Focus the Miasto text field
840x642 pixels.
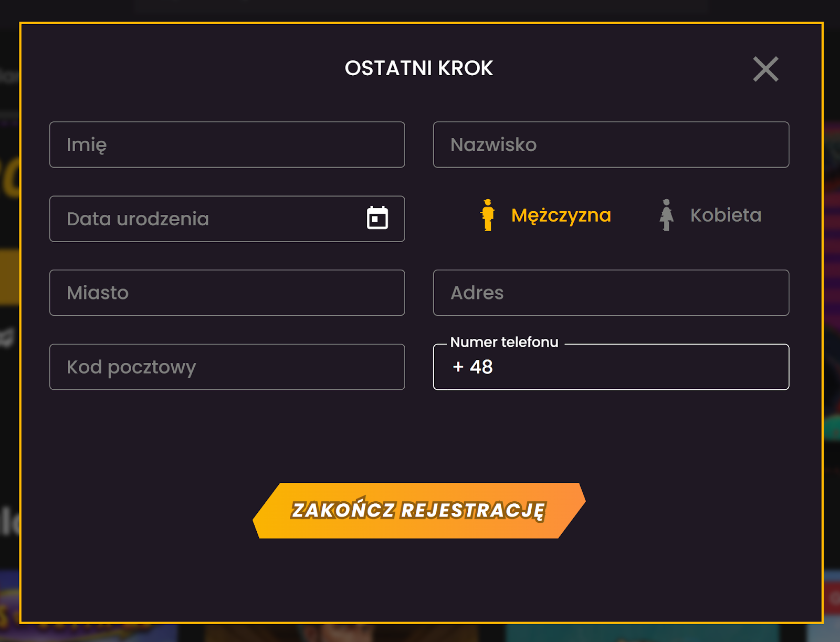click(227, 293)
